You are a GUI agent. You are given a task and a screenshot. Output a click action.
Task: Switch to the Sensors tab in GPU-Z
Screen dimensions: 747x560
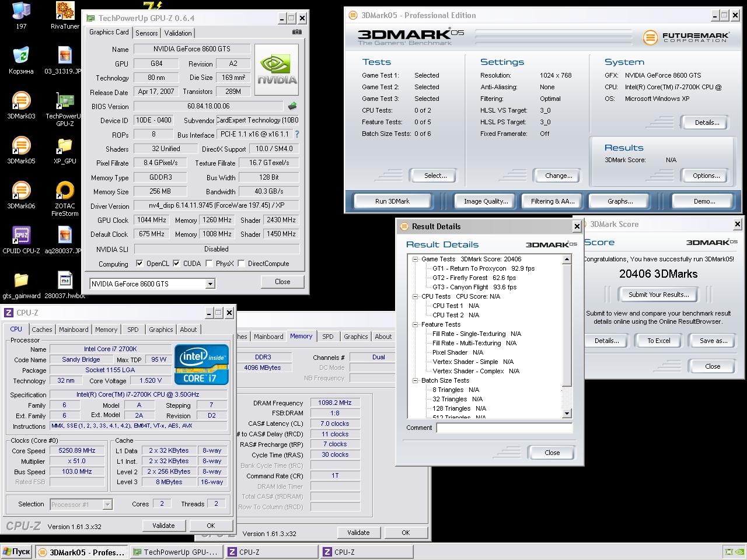[x=146, y=33]
